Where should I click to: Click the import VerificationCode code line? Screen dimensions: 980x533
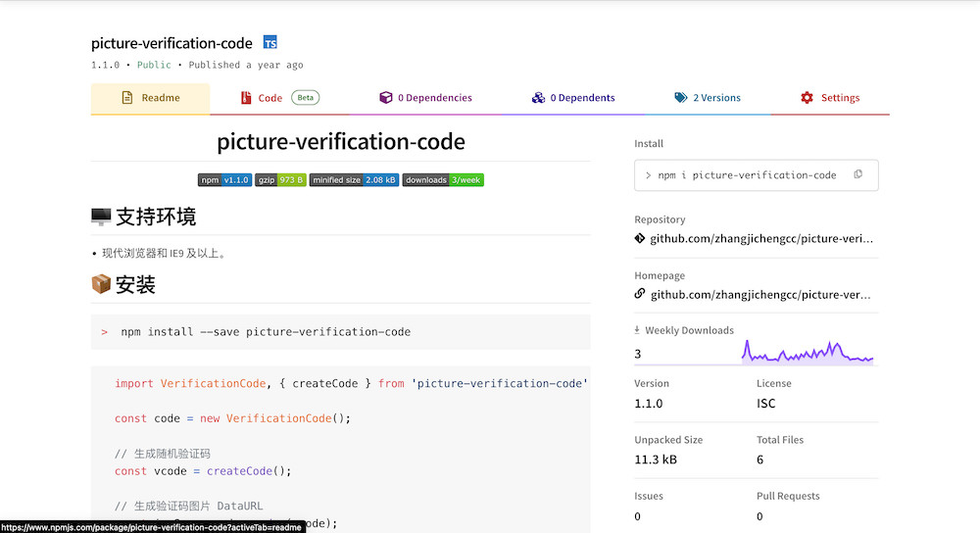pos(351,384)
